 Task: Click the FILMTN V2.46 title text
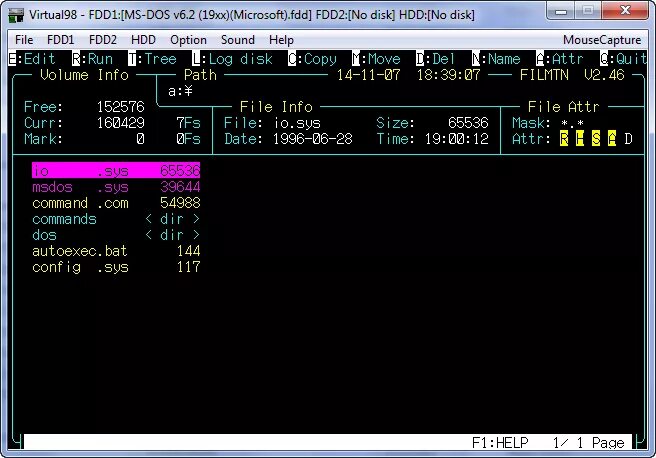(572, 75)
